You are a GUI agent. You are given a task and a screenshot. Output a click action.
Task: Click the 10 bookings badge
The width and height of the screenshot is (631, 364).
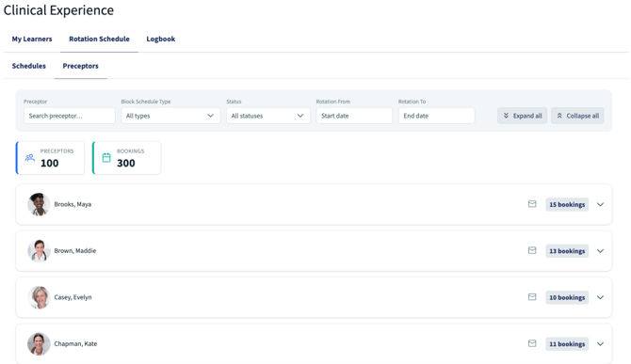567,298
